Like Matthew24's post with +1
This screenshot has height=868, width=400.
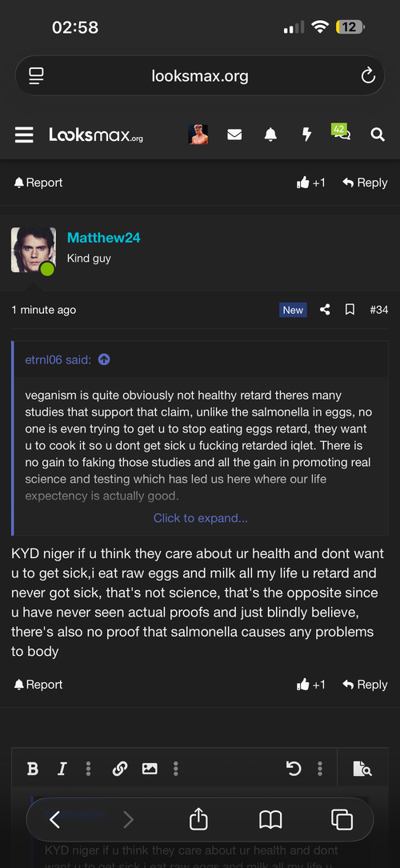point(311,685)
